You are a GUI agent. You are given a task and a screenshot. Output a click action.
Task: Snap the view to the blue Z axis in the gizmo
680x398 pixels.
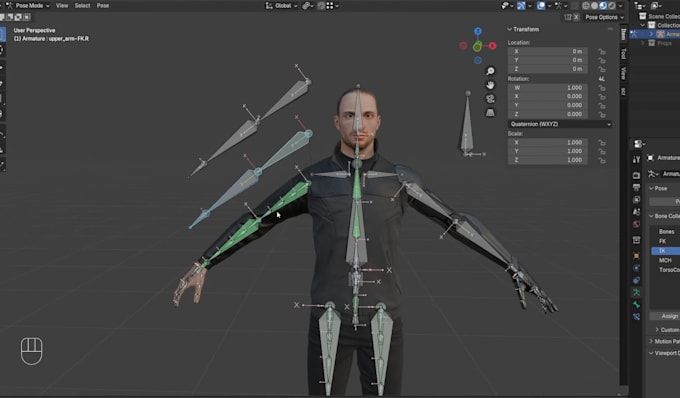point(477,31)
